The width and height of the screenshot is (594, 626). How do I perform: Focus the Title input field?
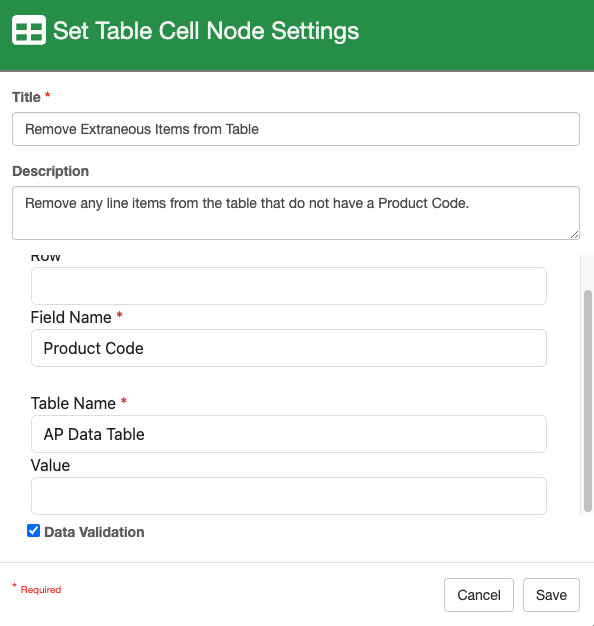click(296, 129)
